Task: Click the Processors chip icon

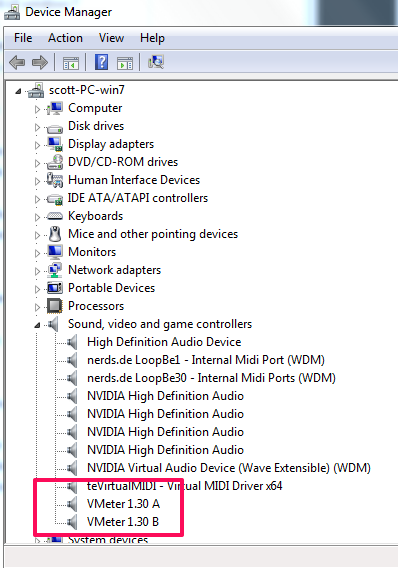Action: click(x=55, y=306)
